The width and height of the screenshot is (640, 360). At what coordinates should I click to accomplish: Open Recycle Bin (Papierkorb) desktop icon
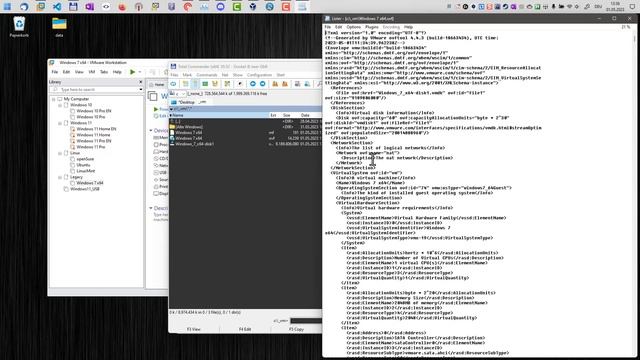(19, 27)
